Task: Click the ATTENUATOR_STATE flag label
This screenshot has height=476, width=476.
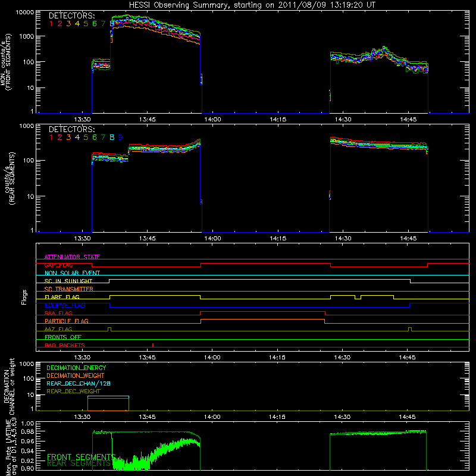Action: pos(72,257)
